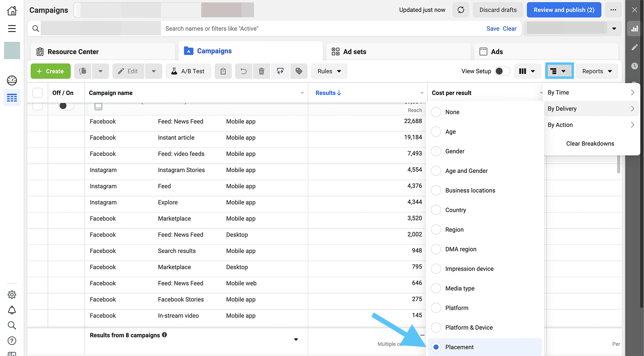Viewport: 644px width, 356px height.
Task: Select the Business locations radio option
Action: 436,190
